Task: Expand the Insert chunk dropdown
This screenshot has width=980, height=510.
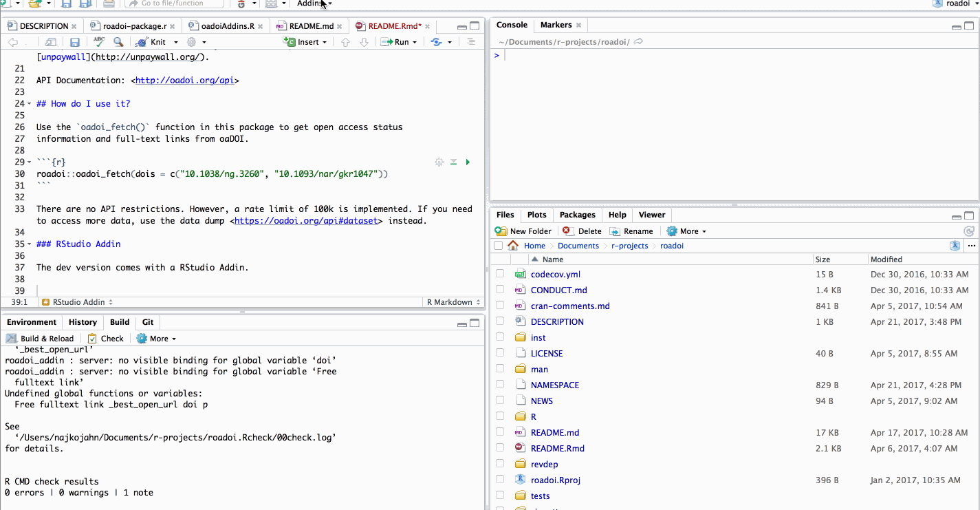Action: click(325, 42)
